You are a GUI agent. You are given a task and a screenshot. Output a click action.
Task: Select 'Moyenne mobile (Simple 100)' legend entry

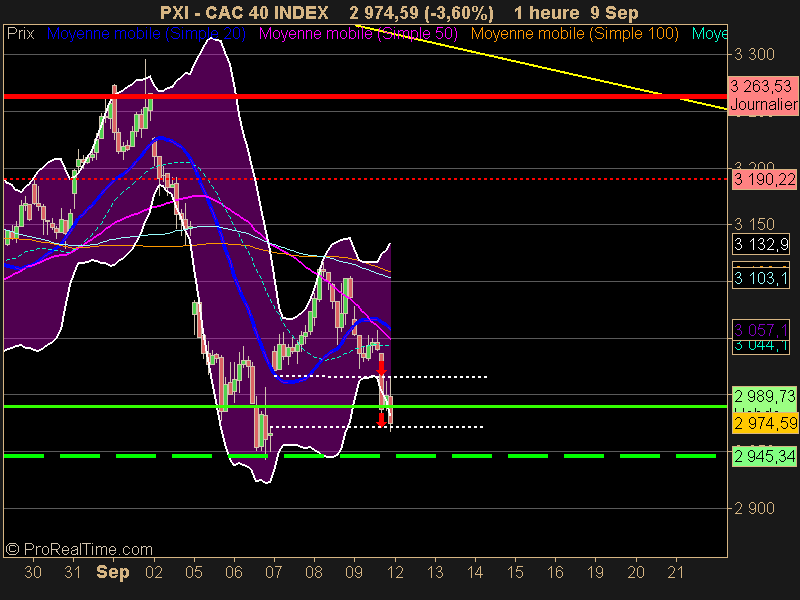click(x=574, y=34)
